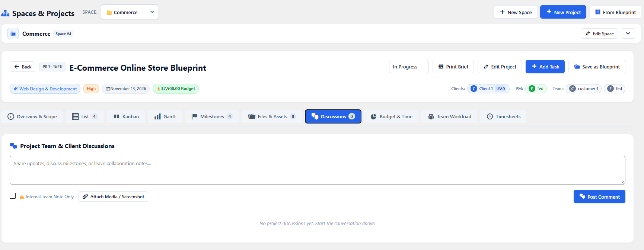
Task: Click the Gantt bar chart icon
Action: (157, 116)
